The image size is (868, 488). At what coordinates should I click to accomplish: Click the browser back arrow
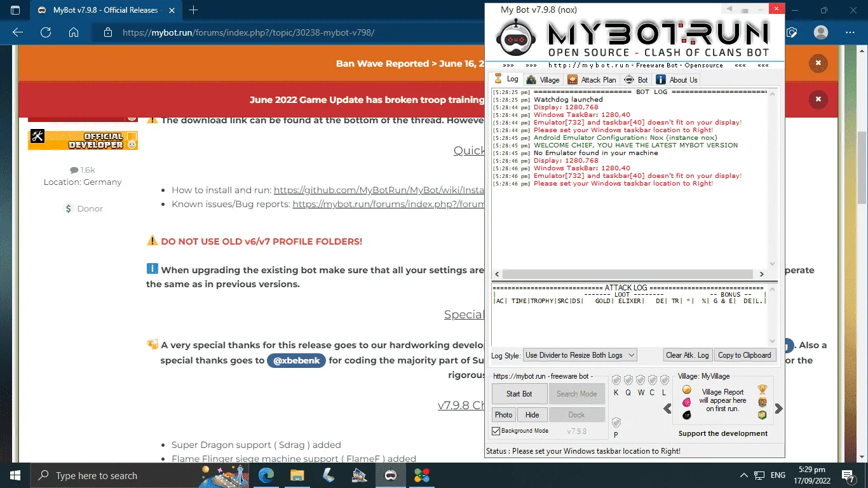click(18, 32)
